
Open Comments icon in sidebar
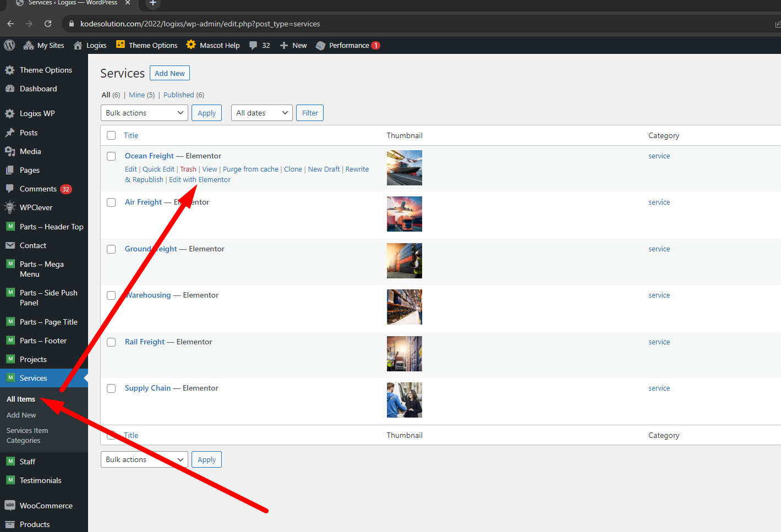coord(10,189)
